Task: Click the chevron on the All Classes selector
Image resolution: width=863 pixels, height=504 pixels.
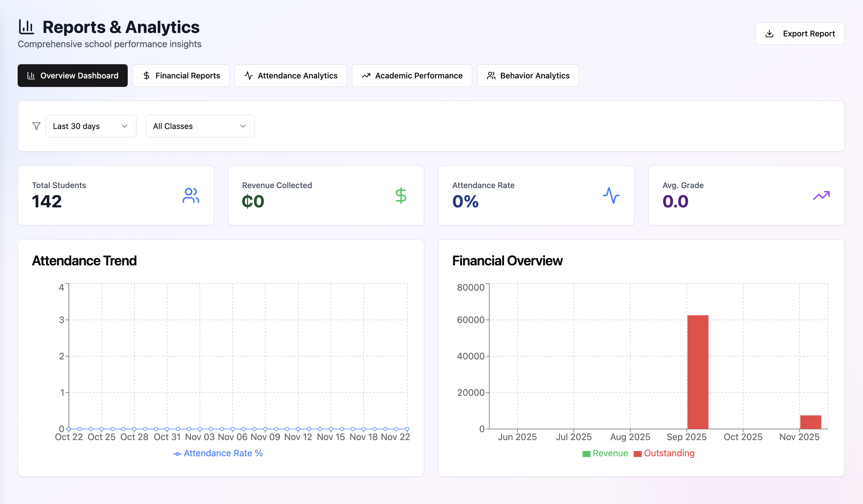Action: tap(243, 126)
